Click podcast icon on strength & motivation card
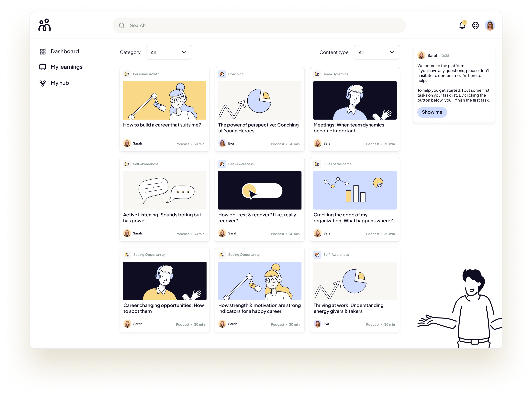Viewport: 532px width, 396px height. click(x=222, y=255)
